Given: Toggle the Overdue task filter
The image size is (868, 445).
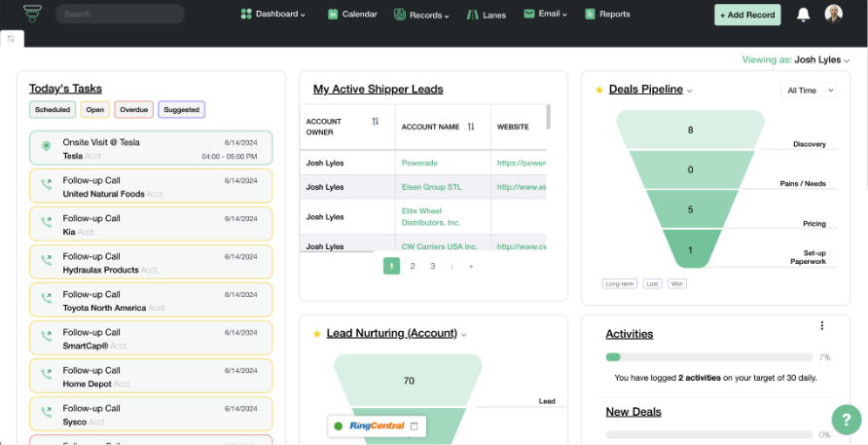Looking at the screenshot, I should [134, 110].
